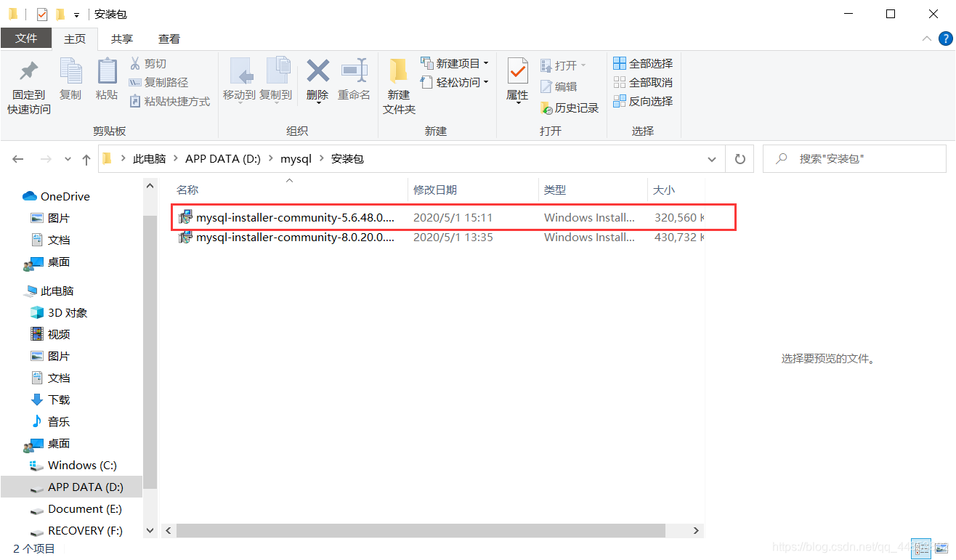Click Copy path in Clipboard group
This screenshot has height=560, width=956.
[x=158, y=83]
